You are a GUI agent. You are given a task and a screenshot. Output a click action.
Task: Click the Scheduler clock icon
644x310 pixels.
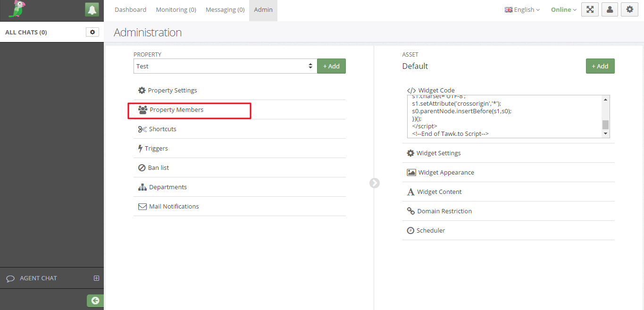pyautogui.click(x=410, y=230)
